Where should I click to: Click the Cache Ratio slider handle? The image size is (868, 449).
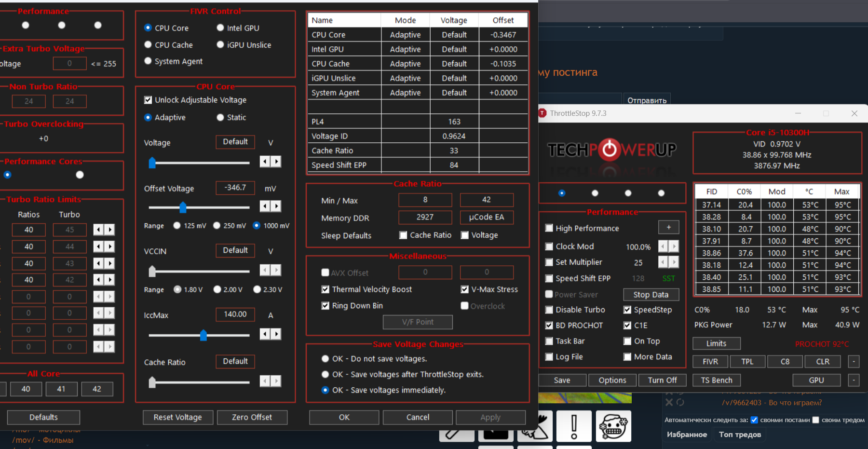[x=152, y=382]
